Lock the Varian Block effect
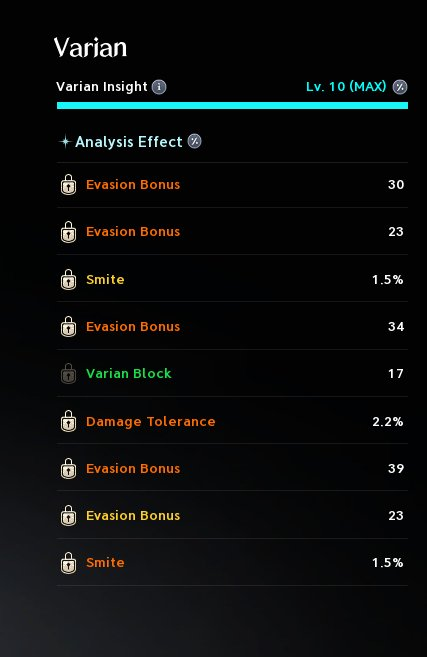This screenshot has width=427, height=657. 68,374
